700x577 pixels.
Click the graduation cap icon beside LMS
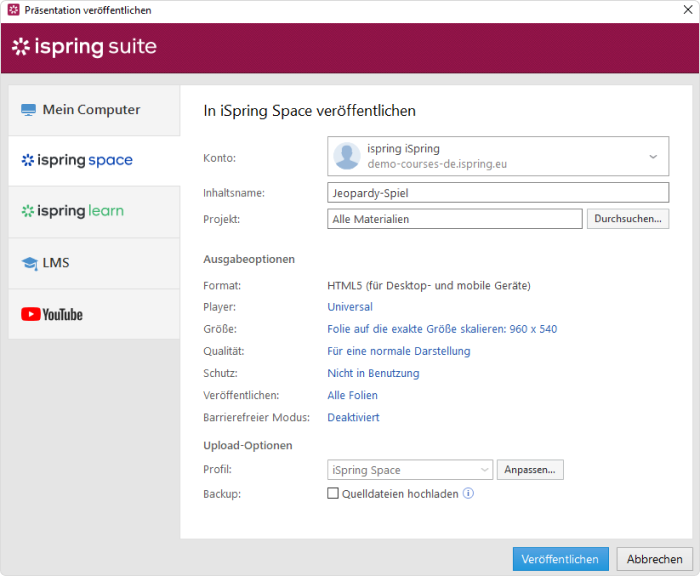click(29, 263)
